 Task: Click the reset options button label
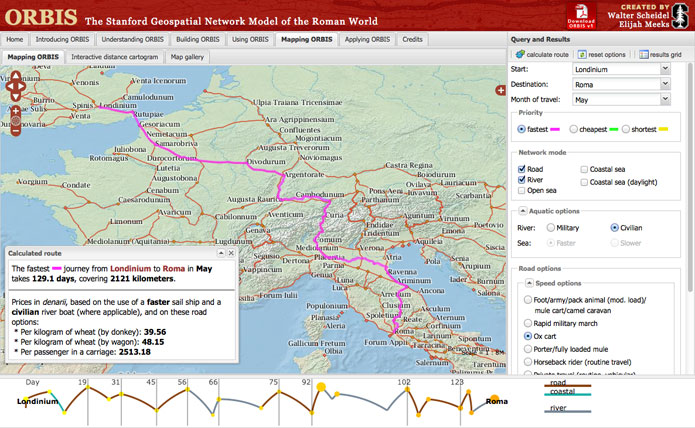click(x=607, y=54)
